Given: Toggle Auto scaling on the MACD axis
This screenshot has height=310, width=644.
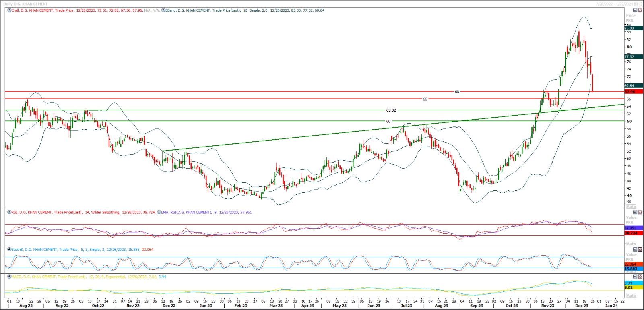Looking at the screenshot, I should point(631,296).
